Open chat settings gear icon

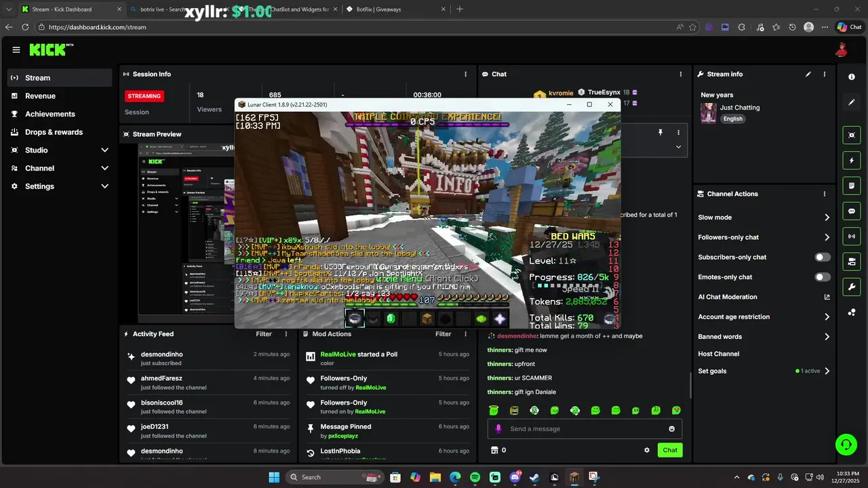point(647,450)
